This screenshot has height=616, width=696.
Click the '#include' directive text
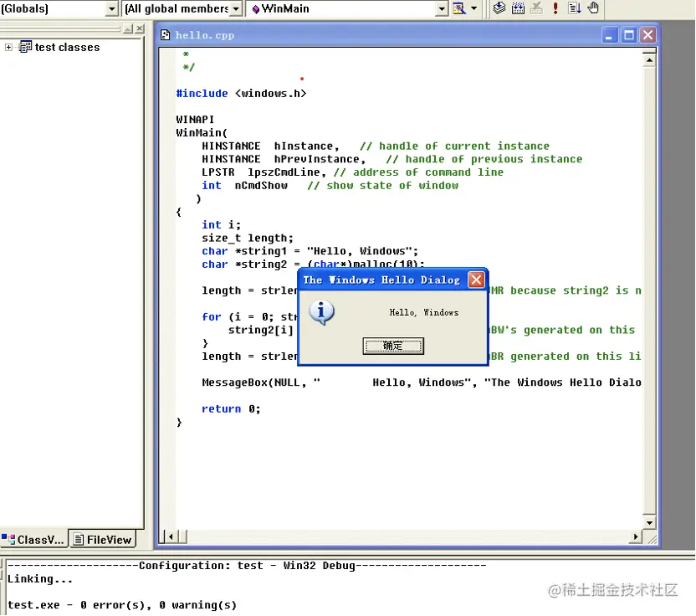(x=202, y=93)
